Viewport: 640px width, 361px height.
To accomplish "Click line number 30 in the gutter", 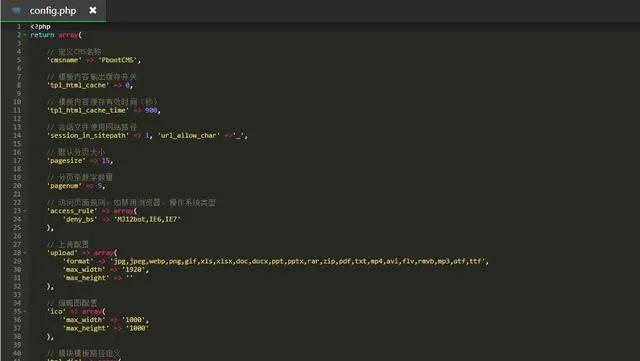I will 17,270.
